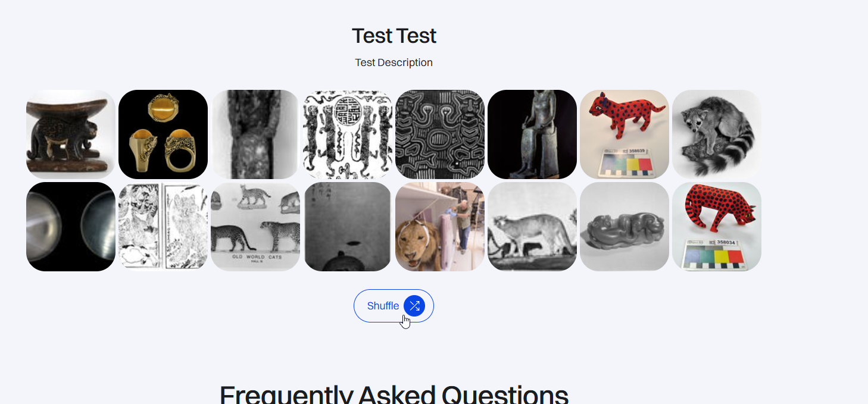Open the gray stone carving image
Viewport: 868px width, 404px height.
click(625, 227)
